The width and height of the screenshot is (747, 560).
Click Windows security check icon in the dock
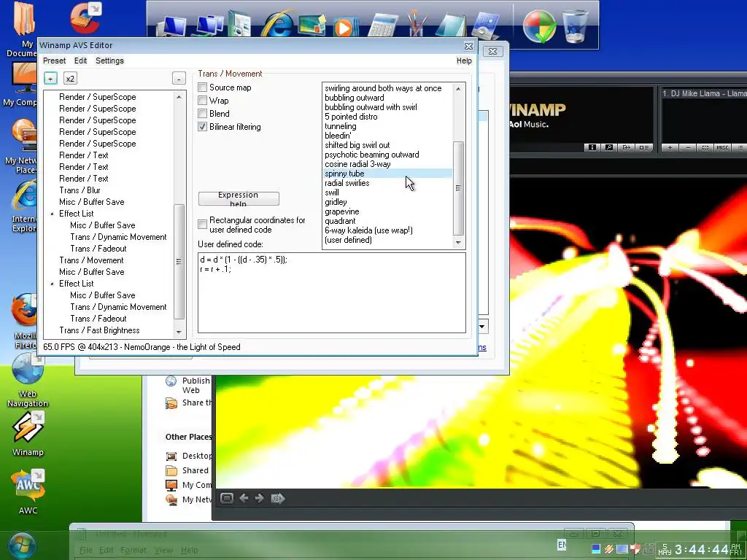click(539, 26)
